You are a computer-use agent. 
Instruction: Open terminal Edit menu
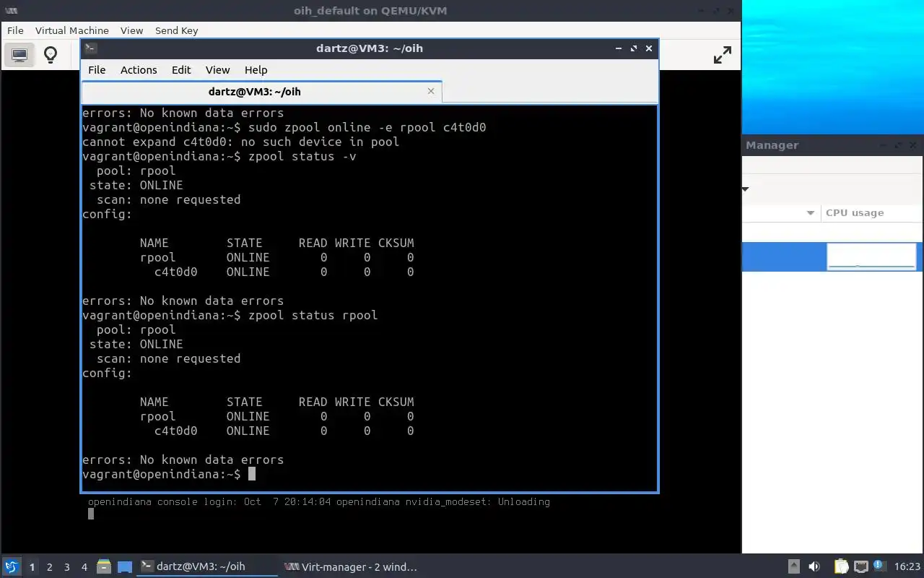pyautogui.click(x=181, y=70)
